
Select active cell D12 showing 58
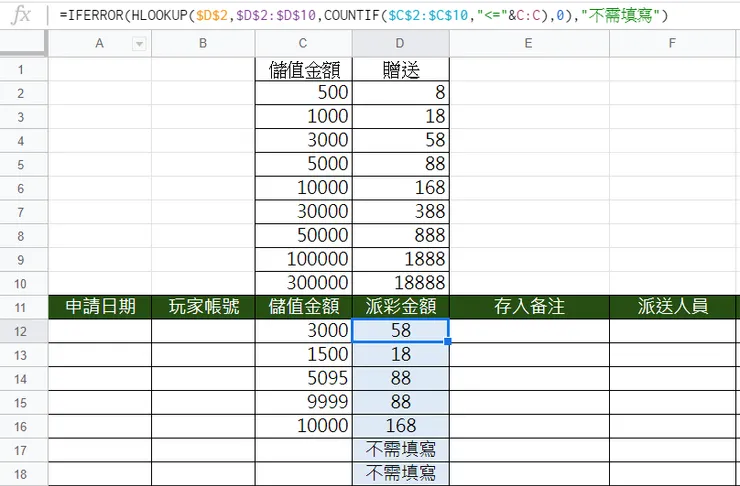(x=401, y=331)
